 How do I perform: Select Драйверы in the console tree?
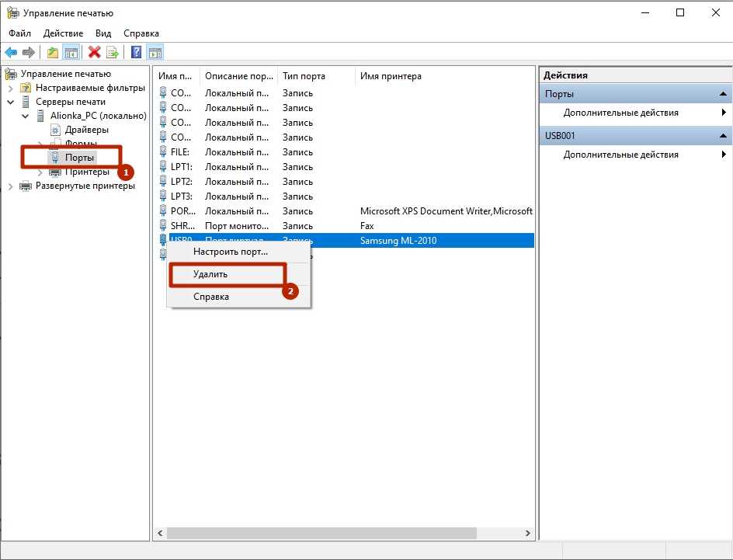[x=86, y=130]
